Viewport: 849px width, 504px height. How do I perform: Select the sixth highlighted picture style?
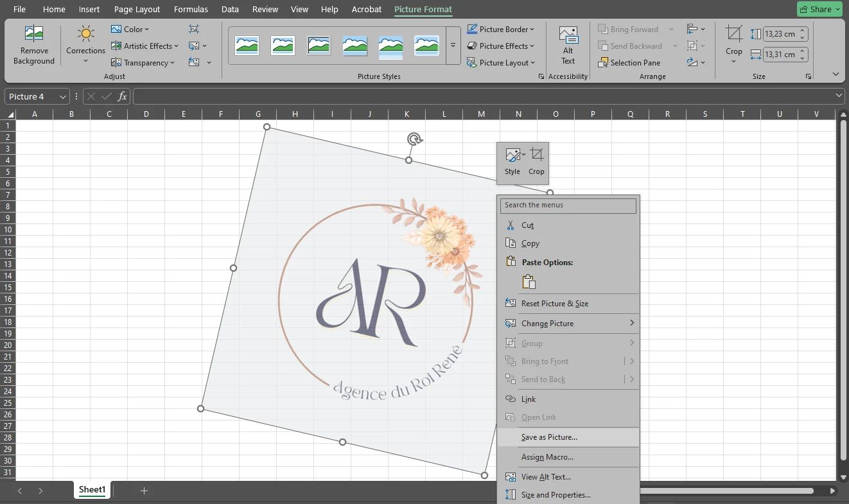427,46
